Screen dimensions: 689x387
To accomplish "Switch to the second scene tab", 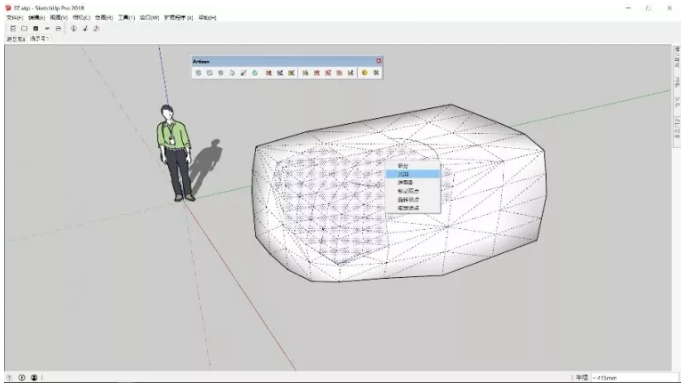I will click(39, 39).
